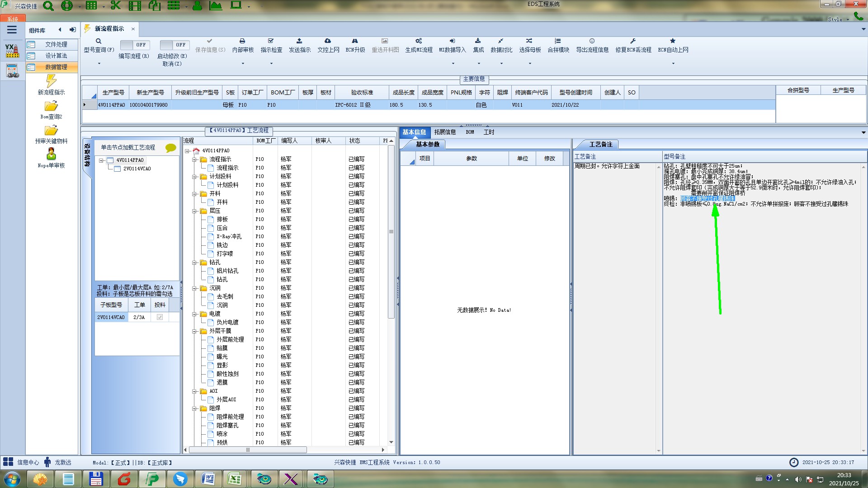Image resolution: width=868 pixels, height=488 pixels.
Task: Click 生成MI流程 gears icon
Action: pos(419,41)
